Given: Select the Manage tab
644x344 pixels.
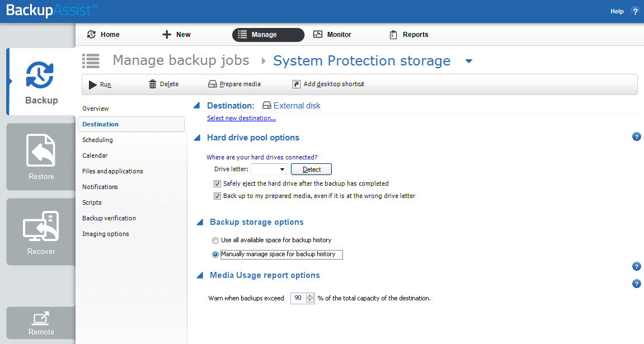Looking at the screenshot, I should (x=268, y=35).
